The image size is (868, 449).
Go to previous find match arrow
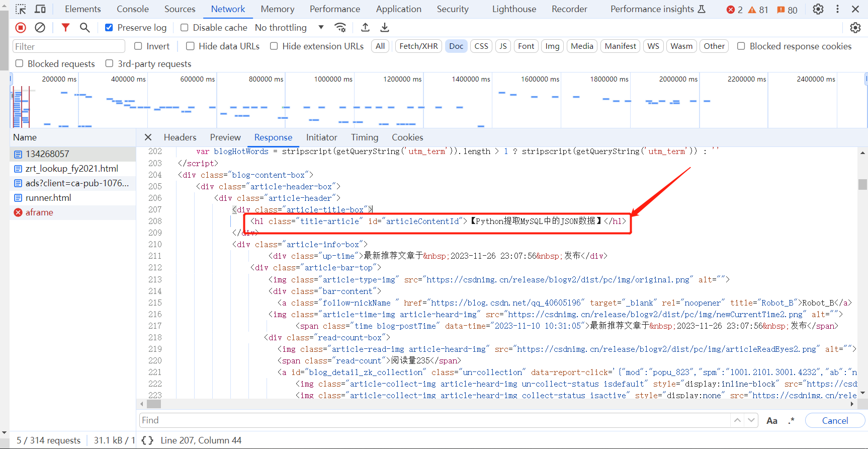click(737, 420)
